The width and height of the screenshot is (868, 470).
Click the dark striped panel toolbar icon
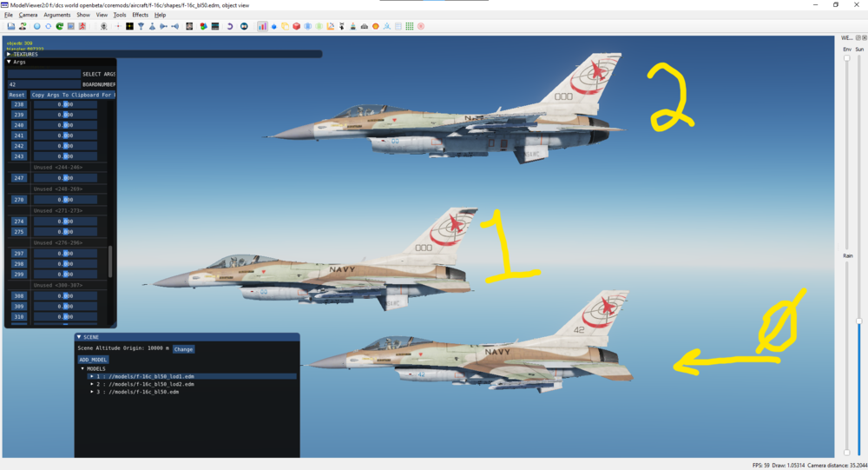(x=215, y=26)
